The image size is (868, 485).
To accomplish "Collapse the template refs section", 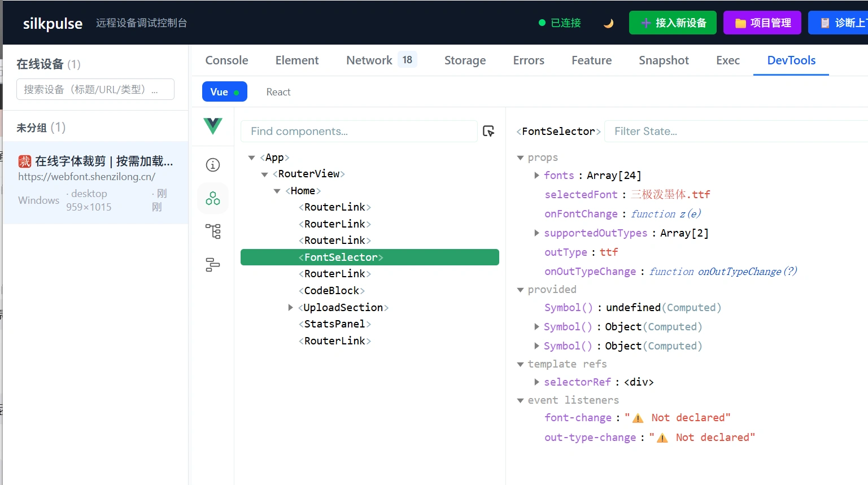I will pos(521,364).
